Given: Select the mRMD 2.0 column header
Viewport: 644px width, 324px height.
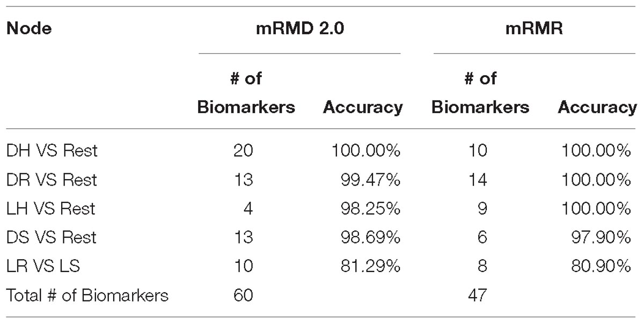Looking at the screenshot, I should coord(299,28).
